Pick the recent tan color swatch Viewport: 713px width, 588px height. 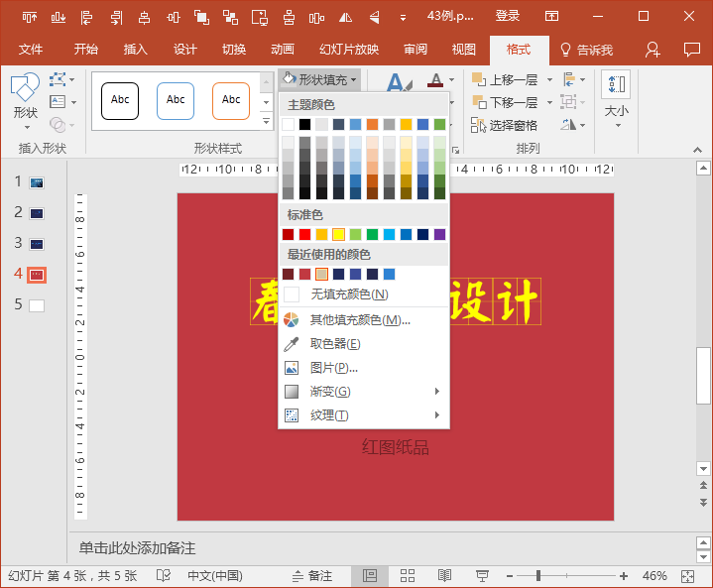[x=321, y=275]
